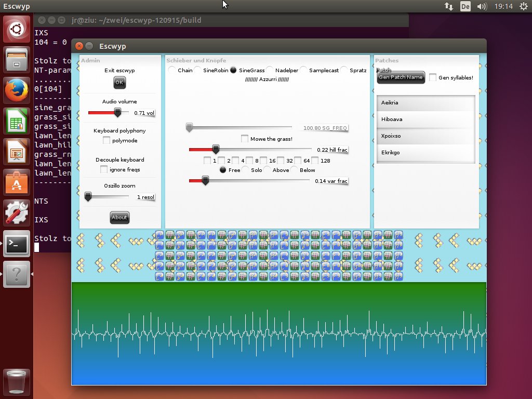Image resolution: width=532 pixels, height=399 pixels.
Task: Open LibreOffice Impress from the dock
Action: pos(17,153)
